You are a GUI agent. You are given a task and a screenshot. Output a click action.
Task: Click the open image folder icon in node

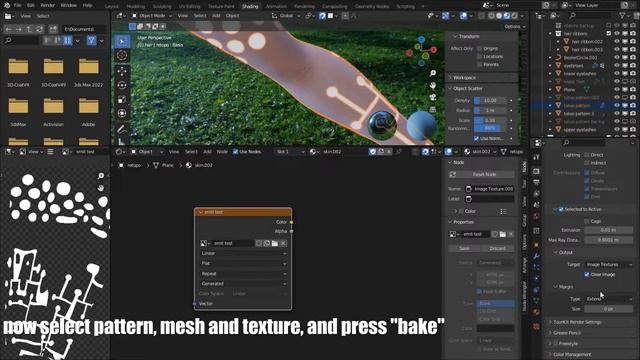[275, 243]
